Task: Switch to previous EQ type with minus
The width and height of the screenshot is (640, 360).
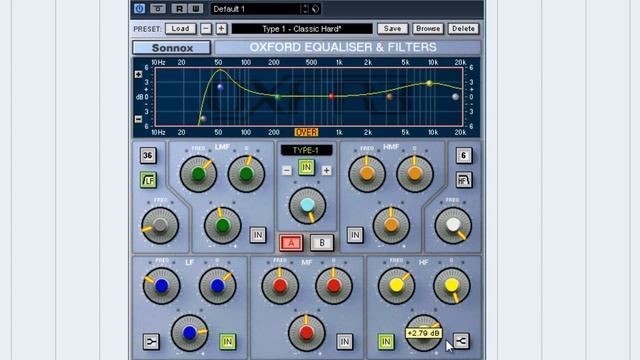Action: [x=287, y=170]
